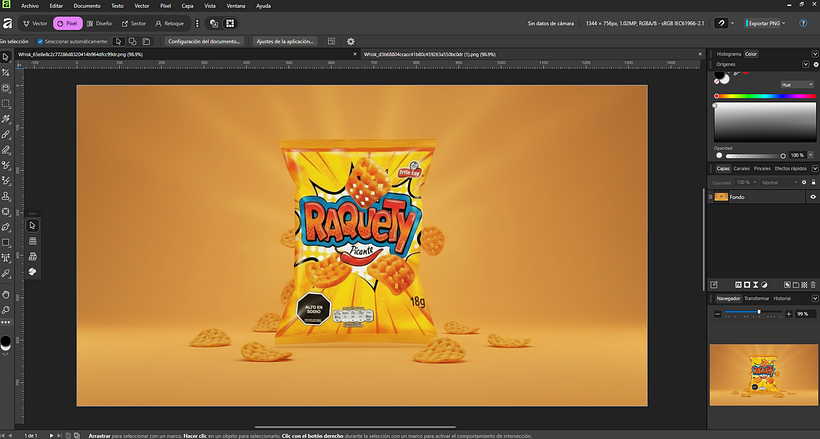
Task: Open the Hue color model dropdown
Action: pyautogui.click(x=797, y=85)
